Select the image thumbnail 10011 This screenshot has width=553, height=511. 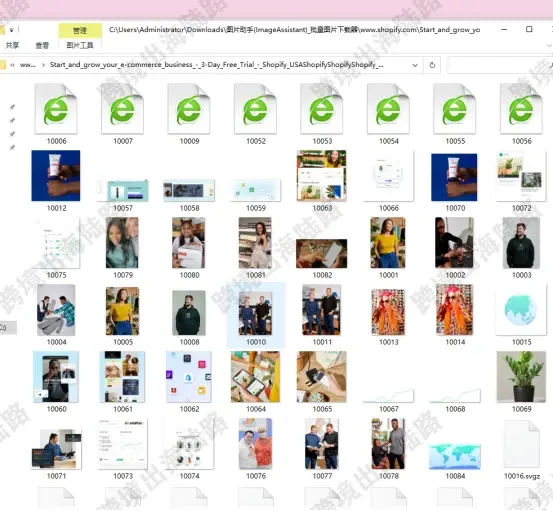[322, 310]
